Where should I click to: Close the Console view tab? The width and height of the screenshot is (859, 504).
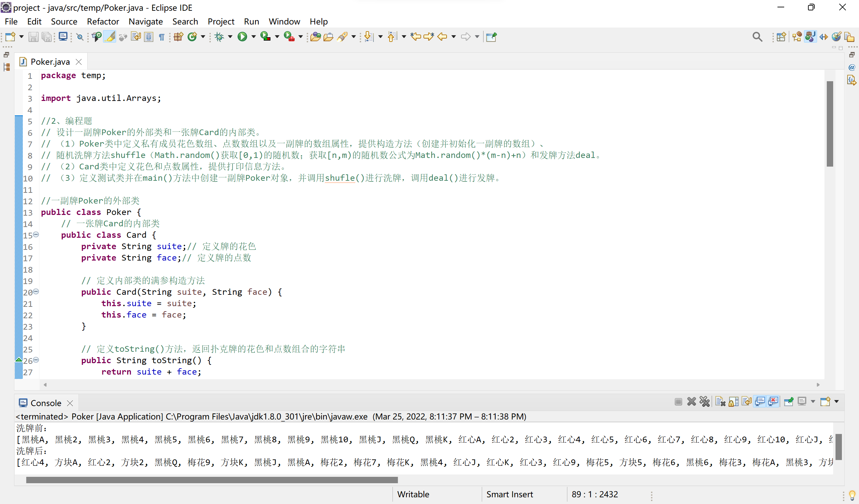70,403
